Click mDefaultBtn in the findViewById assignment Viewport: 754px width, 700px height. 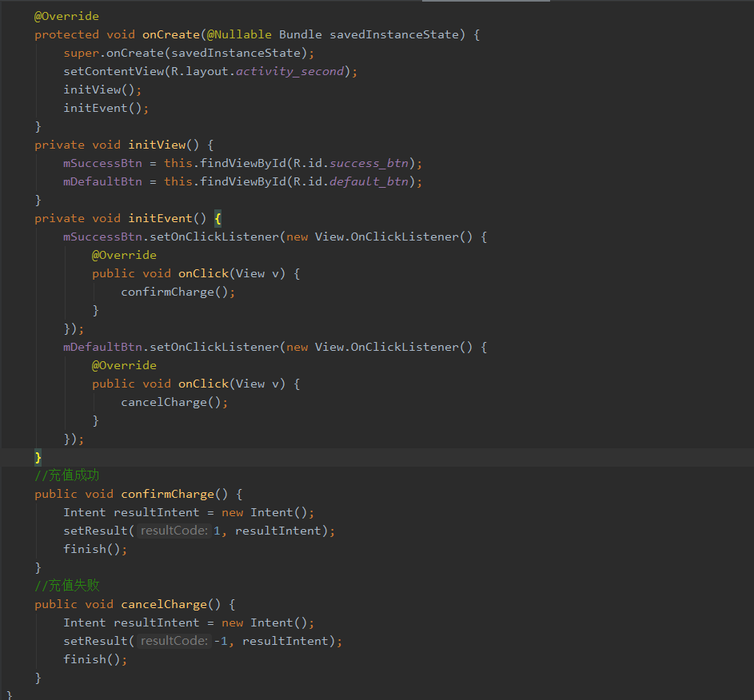pos(102,181)
